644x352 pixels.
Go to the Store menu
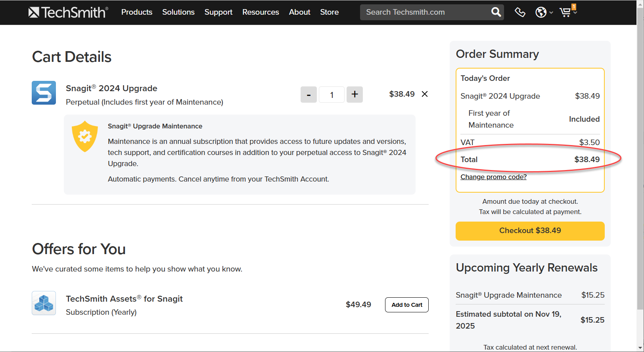330,12
